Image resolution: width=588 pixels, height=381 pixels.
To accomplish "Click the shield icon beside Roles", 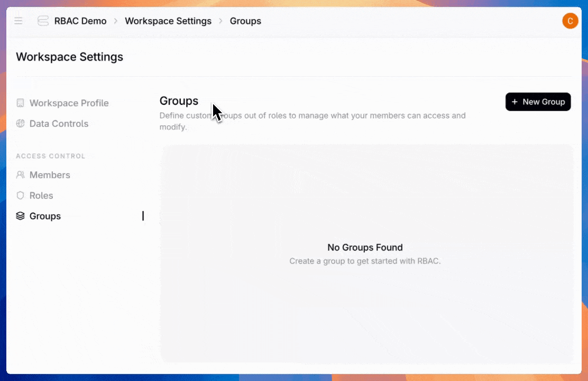I will [21, 196].
